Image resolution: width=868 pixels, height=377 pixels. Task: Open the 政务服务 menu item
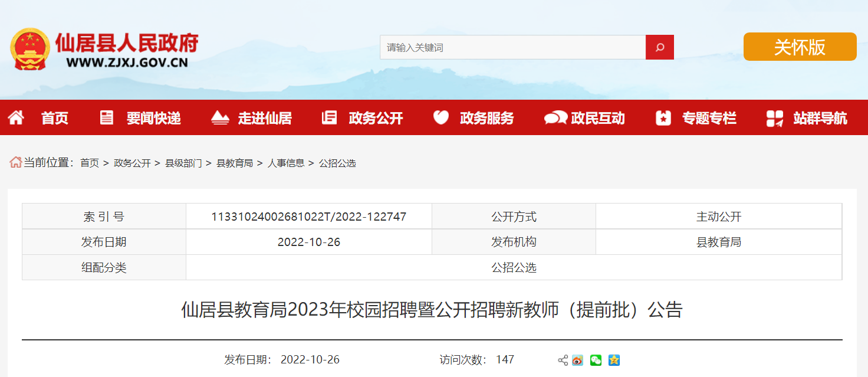[x=487, y=118]
